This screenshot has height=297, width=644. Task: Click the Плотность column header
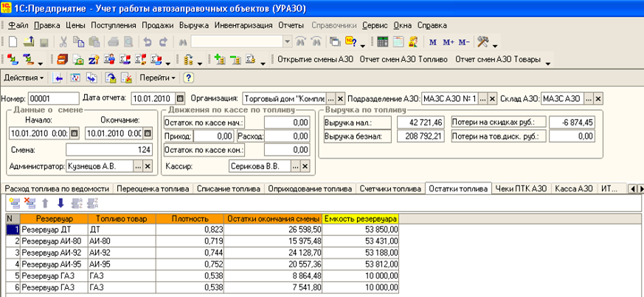point(190,219)
